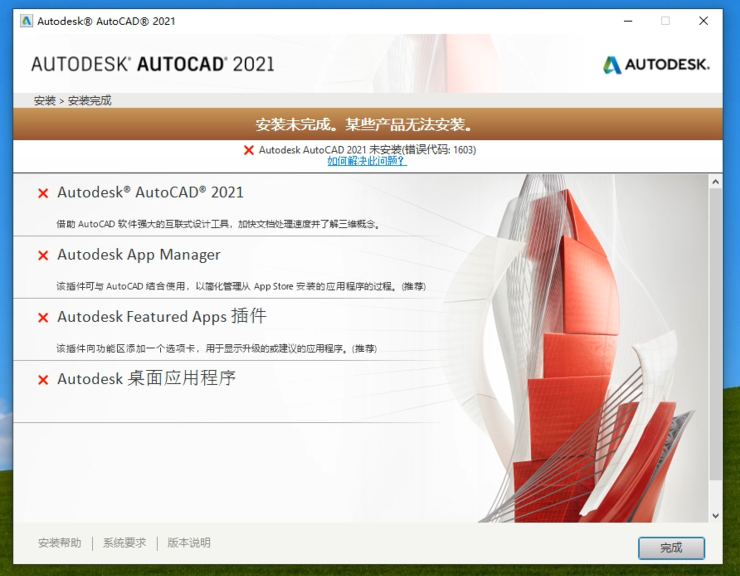Open the 版本说明 link
The image size is (740, 576).
[x=189, y=543]
